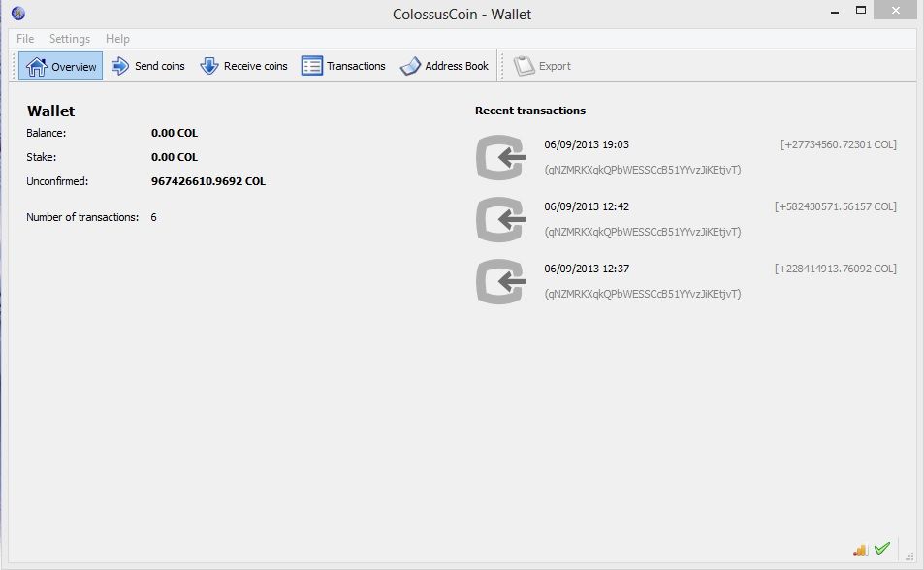Click the Wallet heading
The height and width of the screenshot is (570, 924).
(50, 111)
